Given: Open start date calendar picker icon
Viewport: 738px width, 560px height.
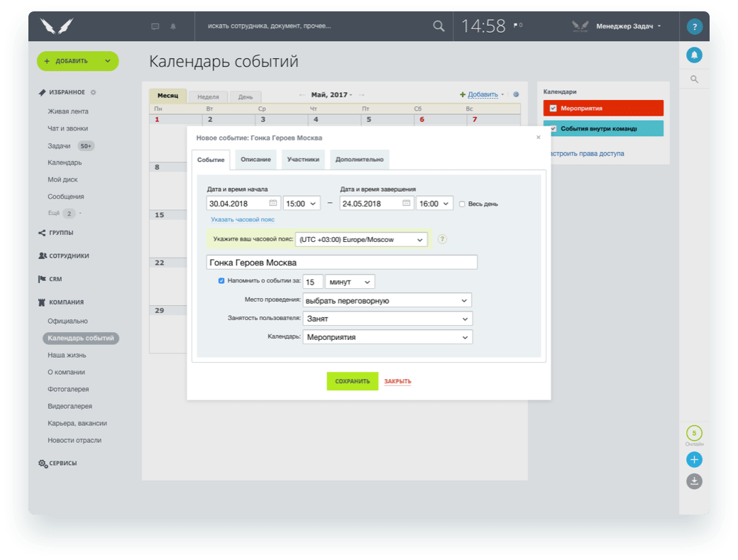Looking at the screenshot, I should coord(273,203).
